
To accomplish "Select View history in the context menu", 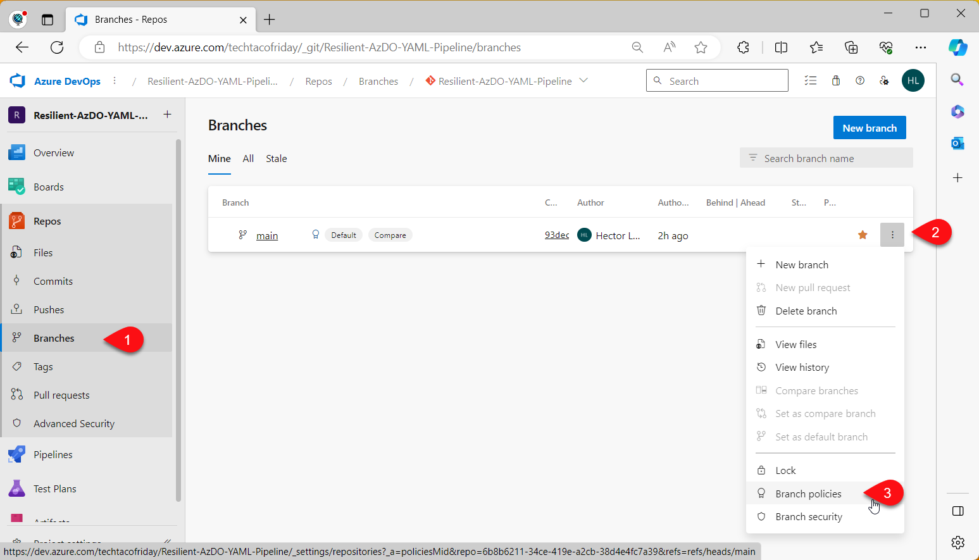I will tap(825, 367).
